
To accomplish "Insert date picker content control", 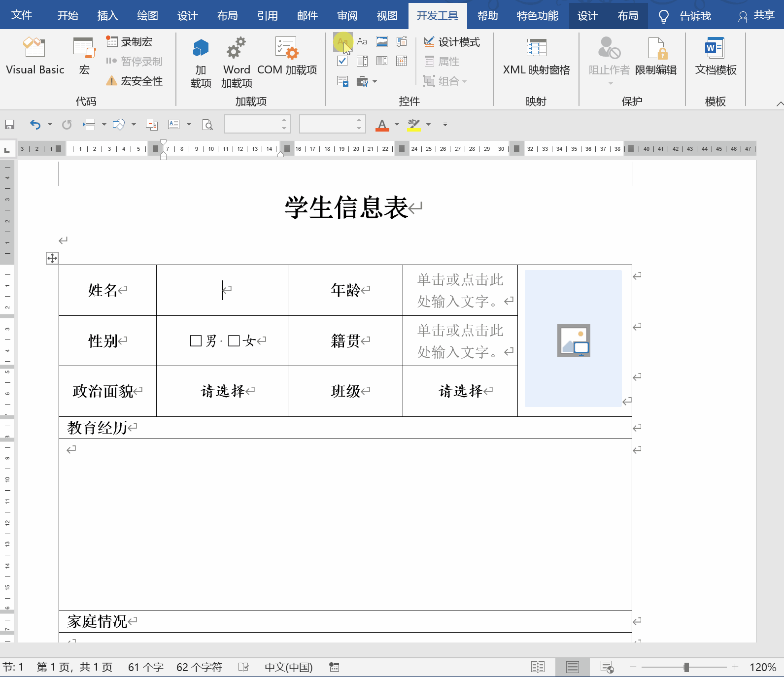I will tap(402, 61).
